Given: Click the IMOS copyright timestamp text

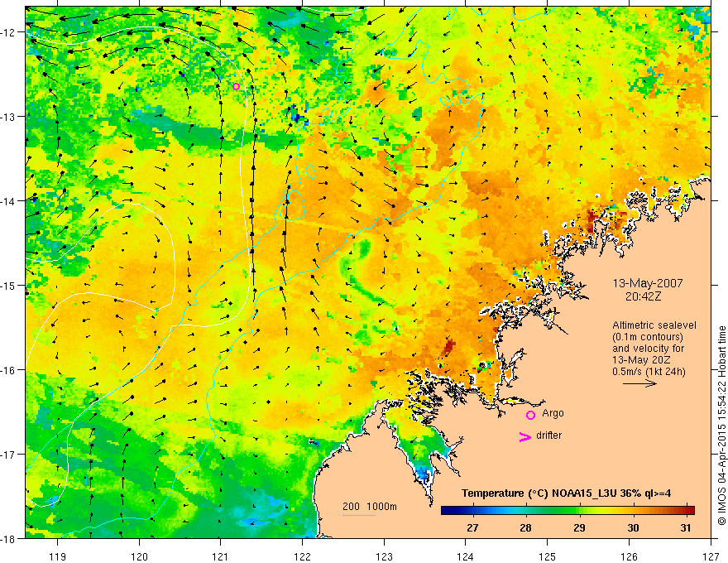Looking at the screenshot, I should (722, 426).
